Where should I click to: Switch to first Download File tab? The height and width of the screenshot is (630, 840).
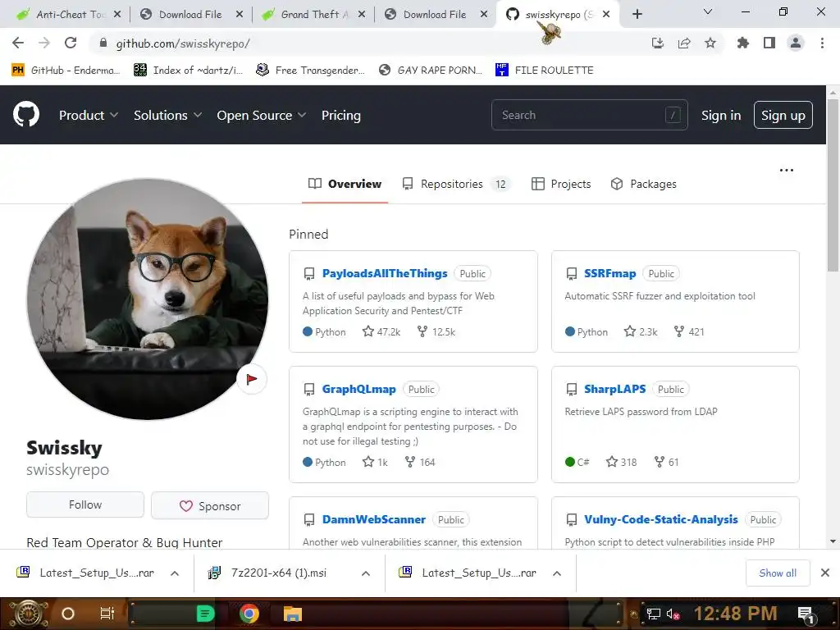(x=190, y=15)
